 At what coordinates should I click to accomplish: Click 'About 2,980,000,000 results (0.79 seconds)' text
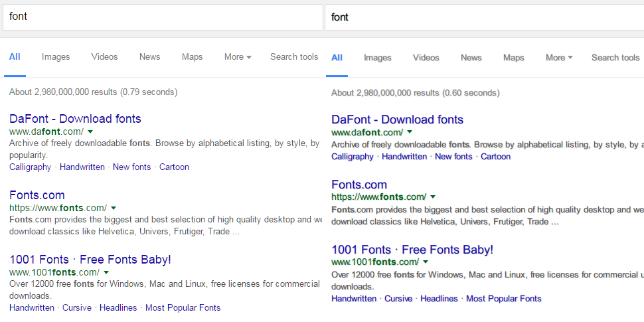pos(93,92)
